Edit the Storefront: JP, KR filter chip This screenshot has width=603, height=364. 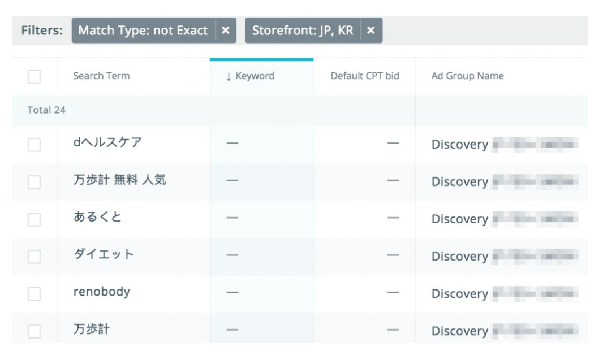coord(302,31)
